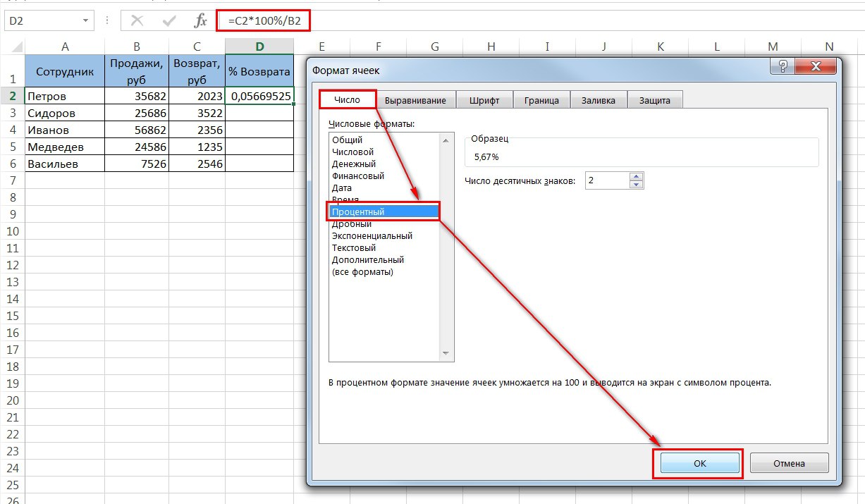Screen dimensions: 865x504
Task: Increase decimal places with up spinner arrow
Action: (637, 176)
